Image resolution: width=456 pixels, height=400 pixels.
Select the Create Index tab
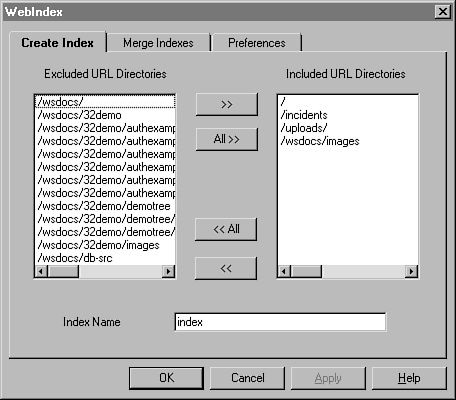[57, 43]
